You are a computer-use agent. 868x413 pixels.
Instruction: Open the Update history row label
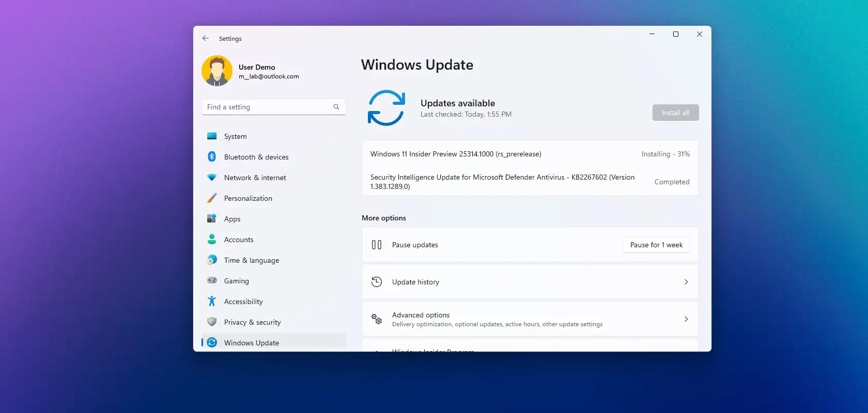tap(415, 282)
